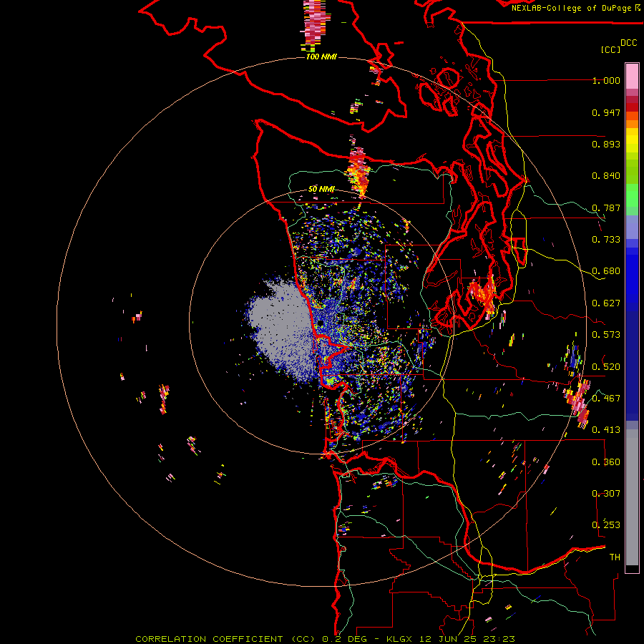Click the 0.680 legend value

pos(606,271)
